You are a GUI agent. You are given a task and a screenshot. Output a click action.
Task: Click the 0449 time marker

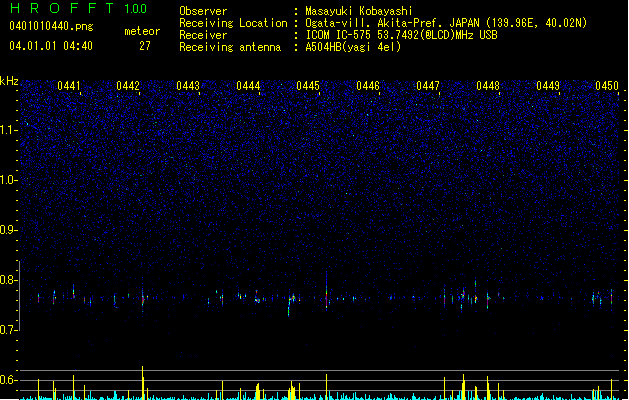[548, 86]
